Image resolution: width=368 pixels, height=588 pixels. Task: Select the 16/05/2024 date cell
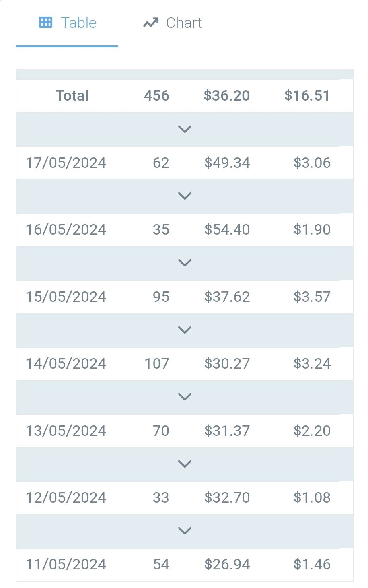click(66, 230)
